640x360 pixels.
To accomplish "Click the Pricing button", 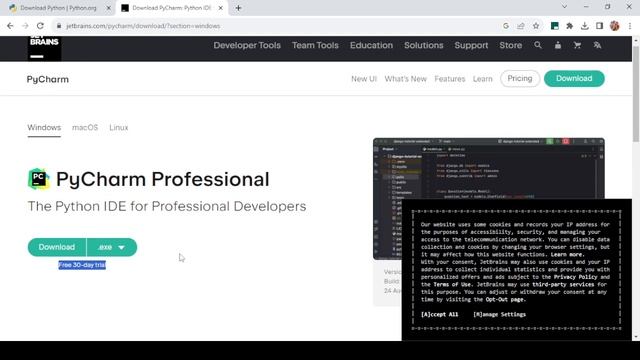I will 520,78.
